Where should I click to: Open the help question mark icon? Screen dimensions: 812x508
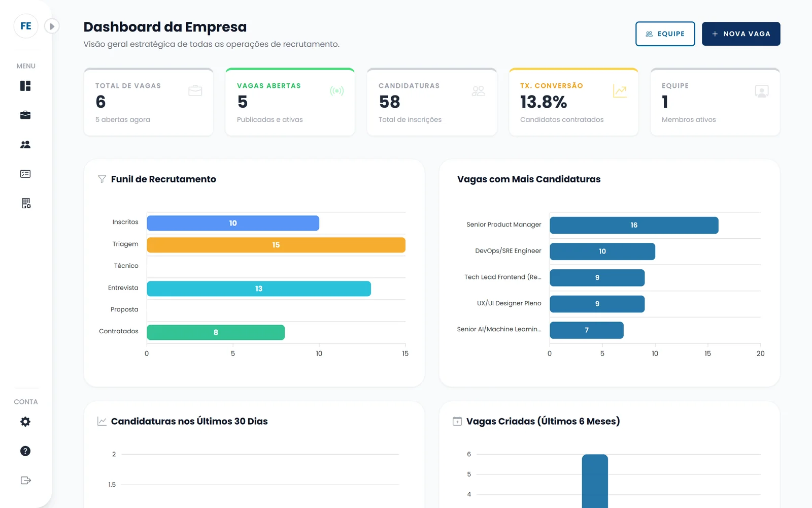pos(25,451)
